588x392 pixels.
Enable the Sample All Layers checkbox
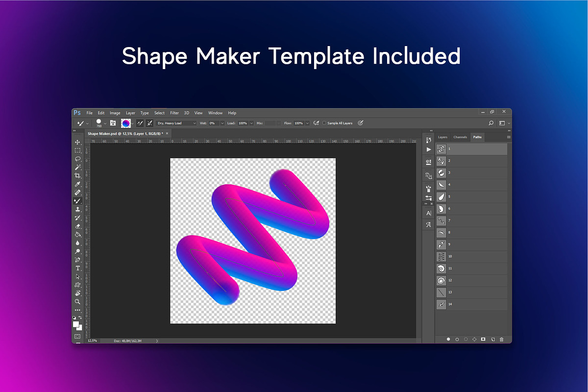(324, 123)
